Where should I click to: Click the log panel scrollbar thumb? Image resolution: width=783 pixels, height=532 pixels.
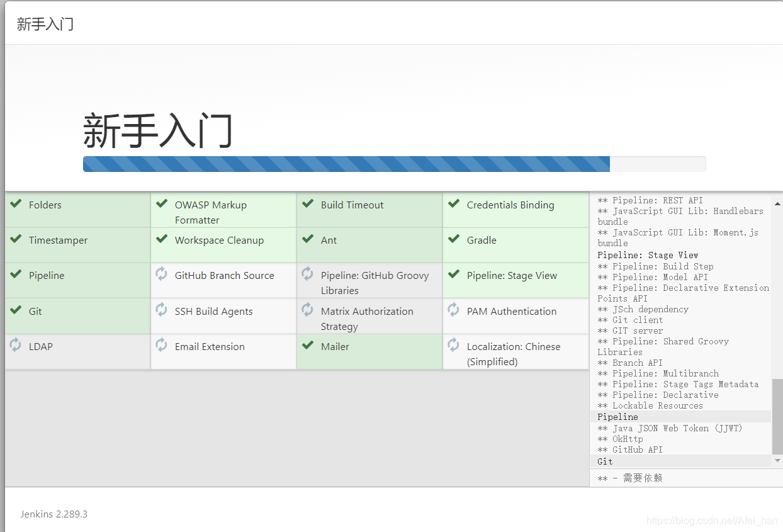777,417
